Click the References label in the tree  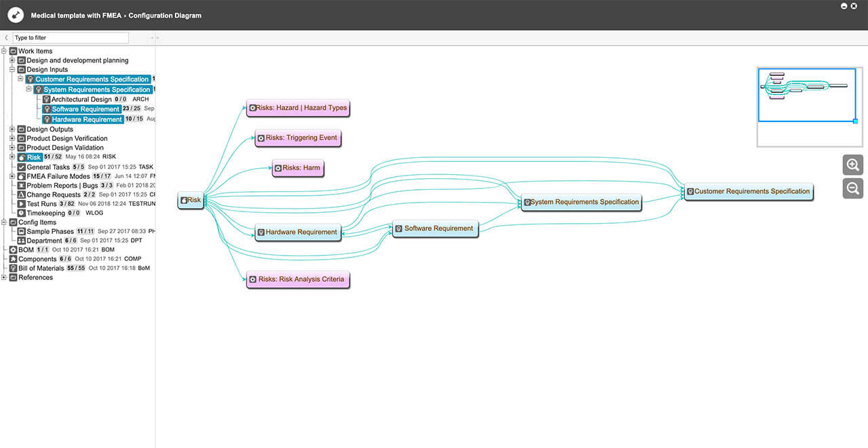(x=35, y=277)
